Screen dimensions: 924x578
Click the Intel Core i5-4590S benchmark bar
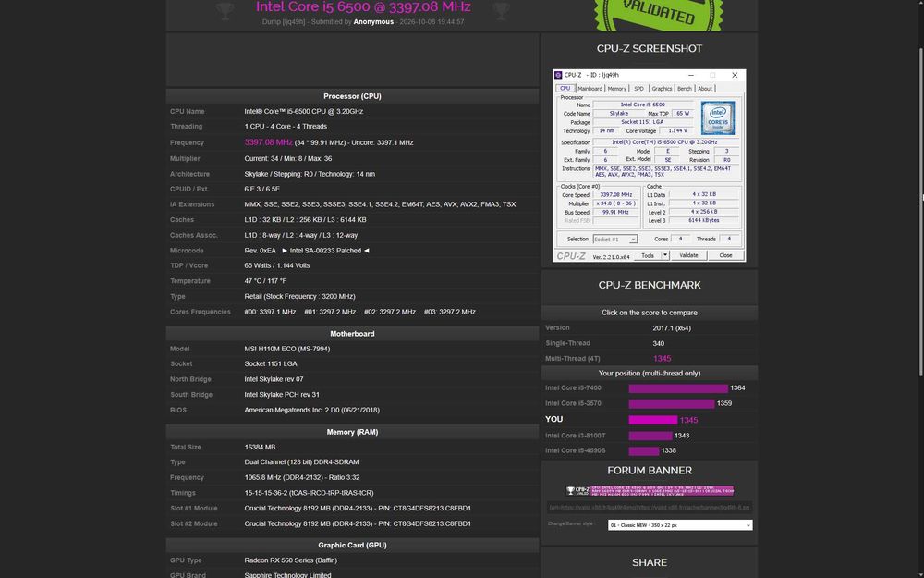[644, 450]
